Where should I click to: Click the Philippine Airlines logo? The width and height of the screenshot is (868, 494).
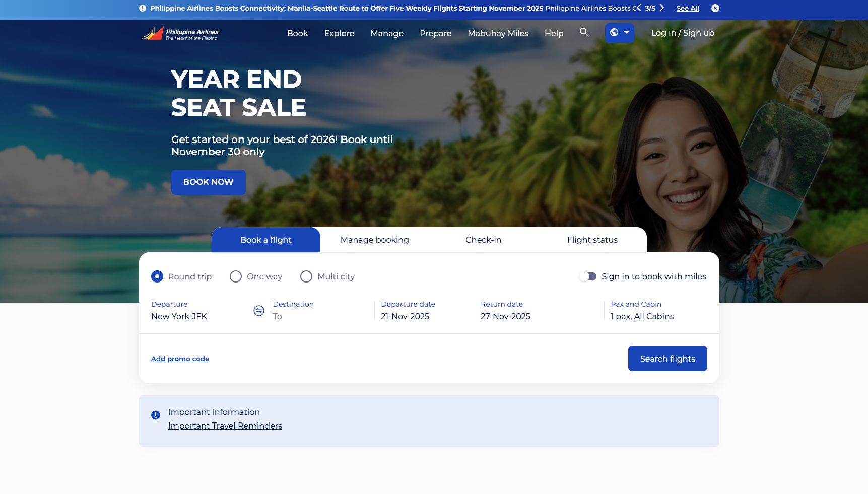[x=180, y=33]
